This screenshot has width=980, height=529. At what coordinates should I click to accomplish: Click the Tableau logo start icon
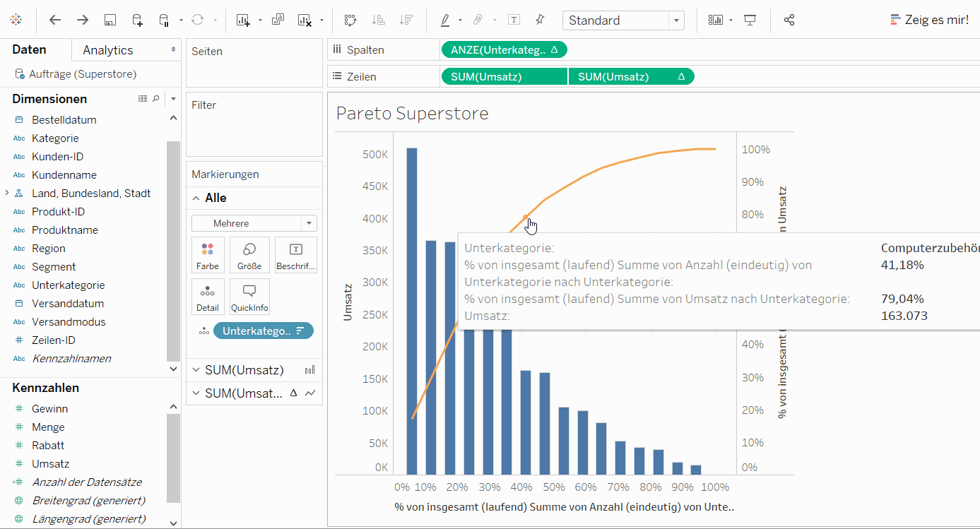click(16, 20)
